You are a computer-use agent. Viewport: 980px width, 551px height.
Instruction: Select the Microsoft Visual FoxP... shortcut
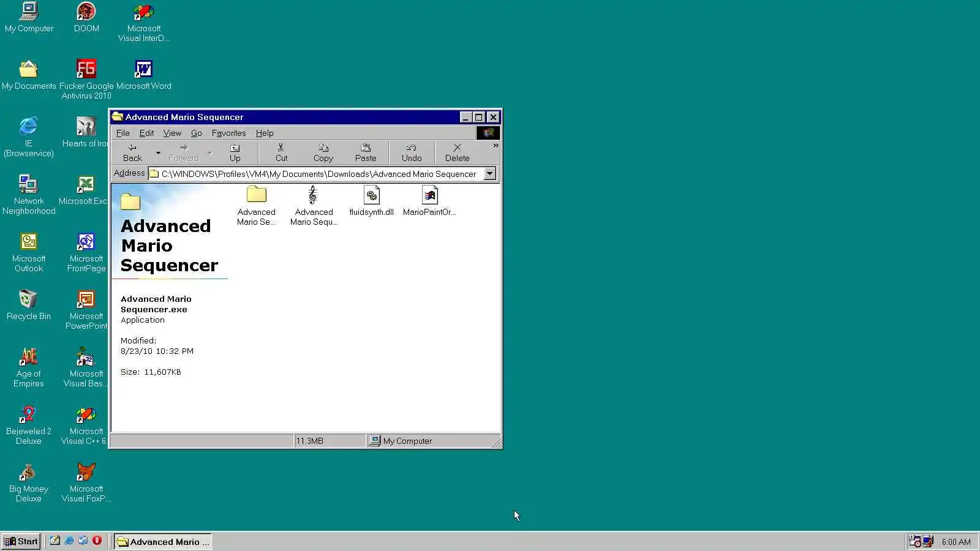pyautogui.click(x=86, y=482)
